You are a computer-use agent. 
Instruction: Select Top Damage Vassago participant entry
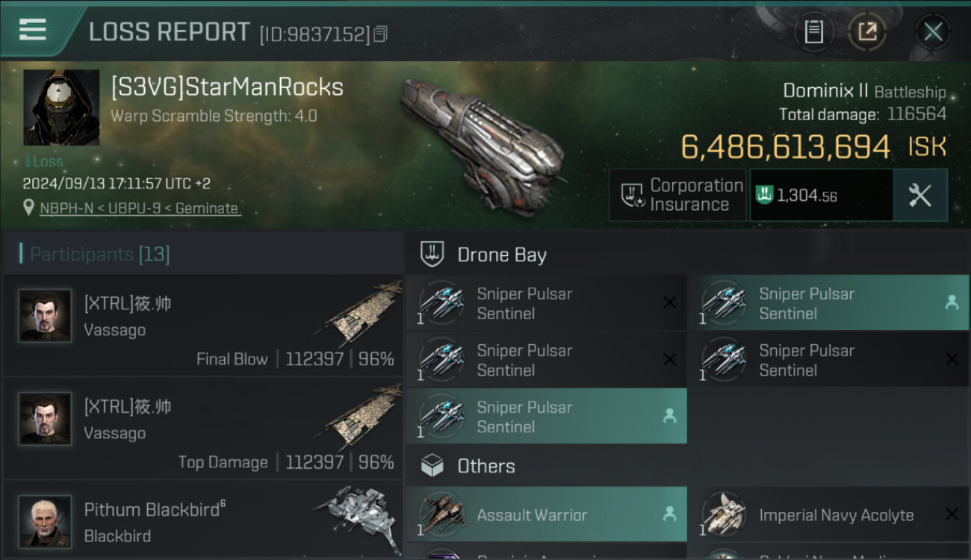click(x=203, y=429)
